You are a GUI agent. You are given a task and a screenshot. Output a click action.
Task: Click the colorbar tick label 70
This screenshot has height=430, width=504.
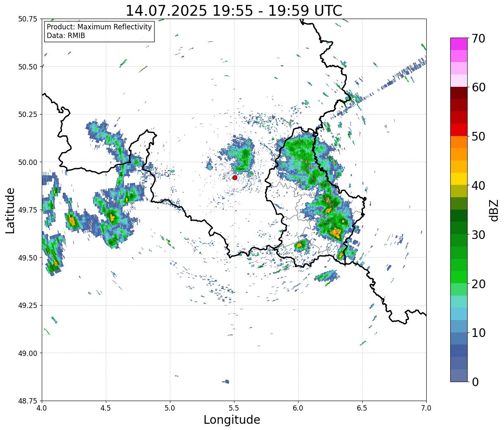478,38
